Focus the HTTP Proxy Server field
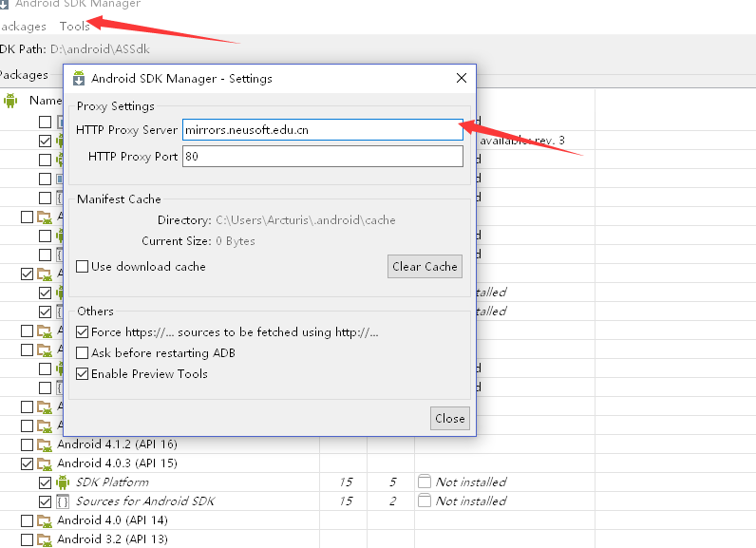This screenshot has width=756, height=548. click(x=323, y=130)
